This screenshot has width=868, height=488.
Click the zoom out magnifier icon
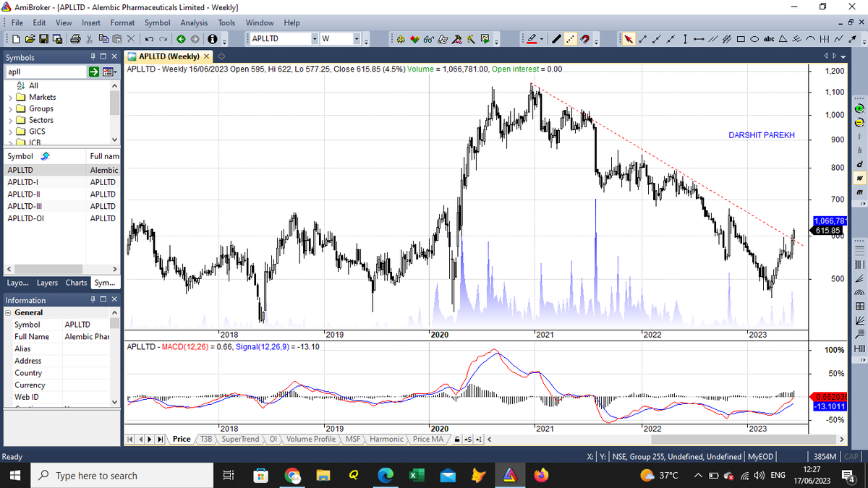[860, 123]
